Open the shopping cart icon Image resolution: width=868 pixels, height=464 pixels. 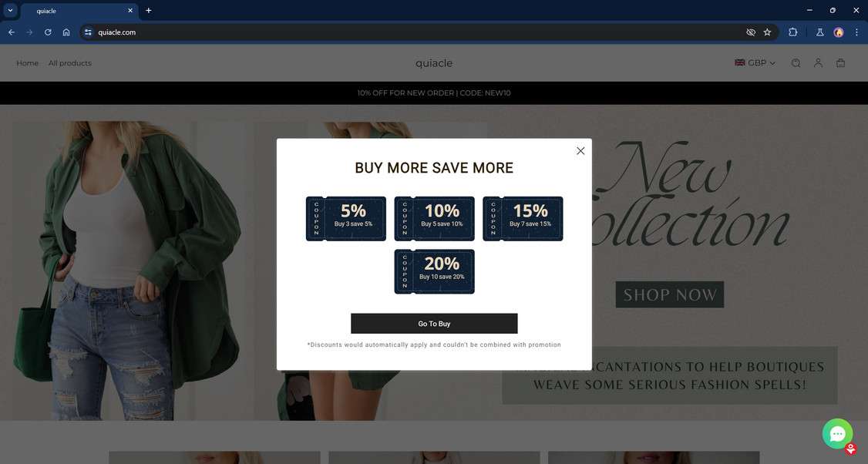pyautogui.click(x=840, y=63)
